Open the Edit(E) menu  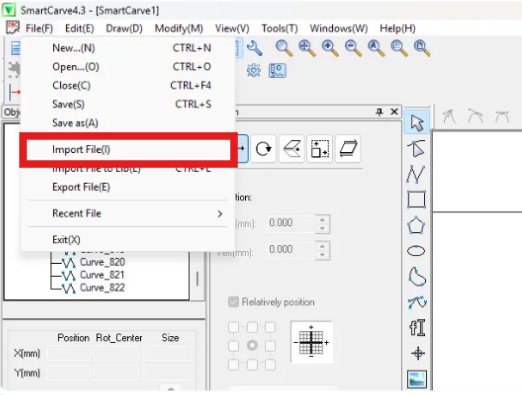(x=79, y=29)
